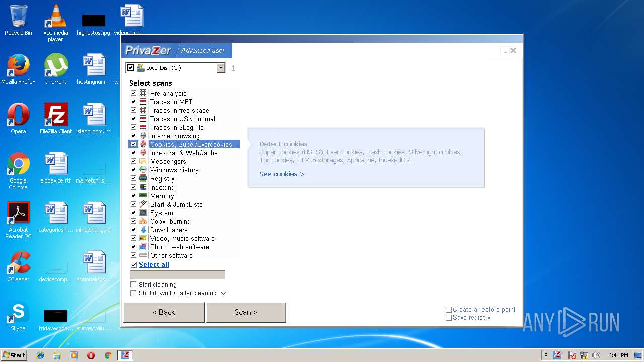Click the Other software icon
The width and height of the screenshot is (644, 362).
coord(143,255)
